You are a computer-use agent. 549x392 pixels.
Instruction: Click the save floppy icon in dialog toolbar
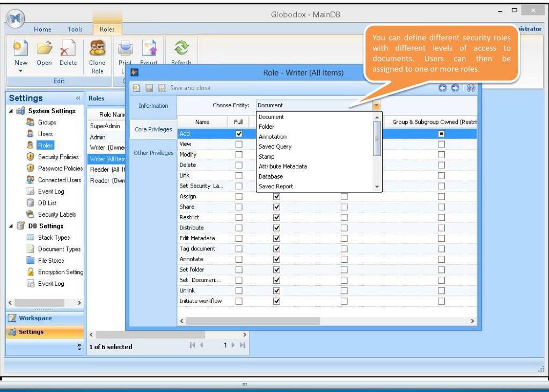pos(149,88)
